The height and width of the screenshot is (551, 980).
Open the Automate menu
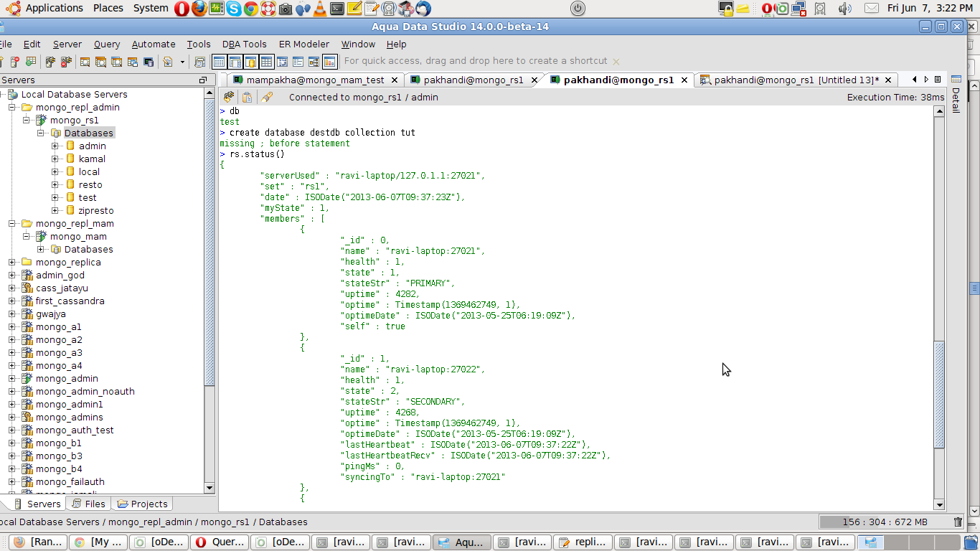pos(154,44)
